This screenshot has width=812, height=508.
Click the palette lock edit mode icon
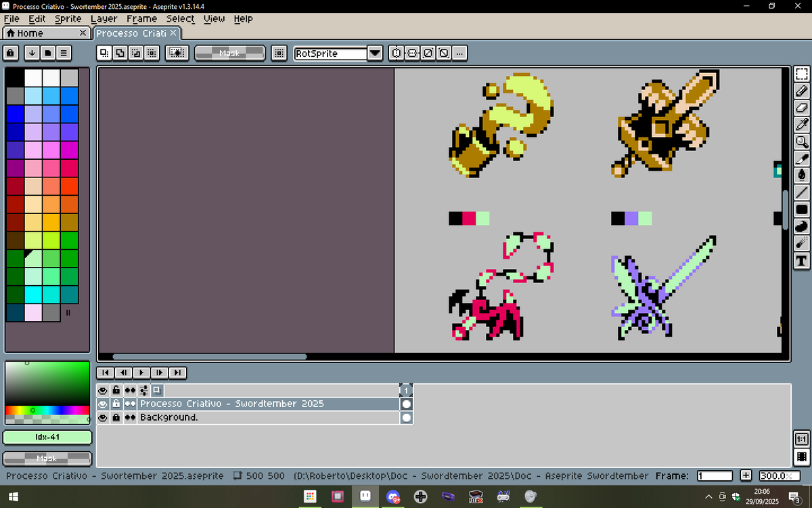pos(11,53)
